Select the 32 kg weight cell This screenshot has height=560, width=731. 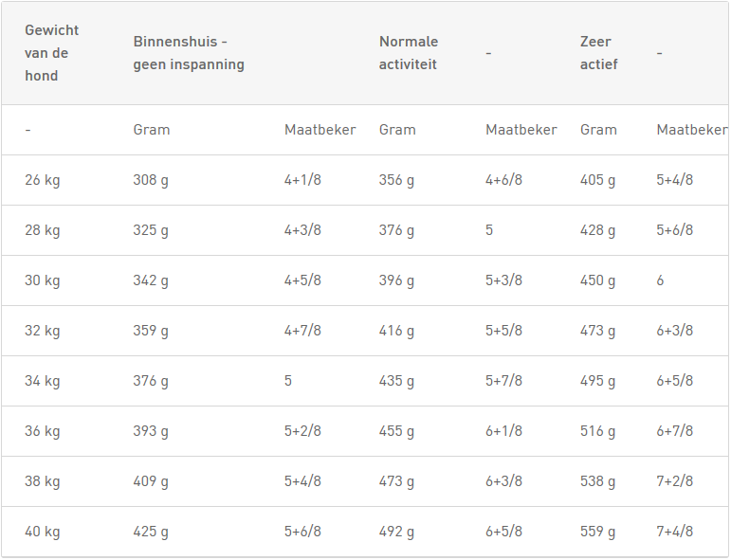[43, 331]
